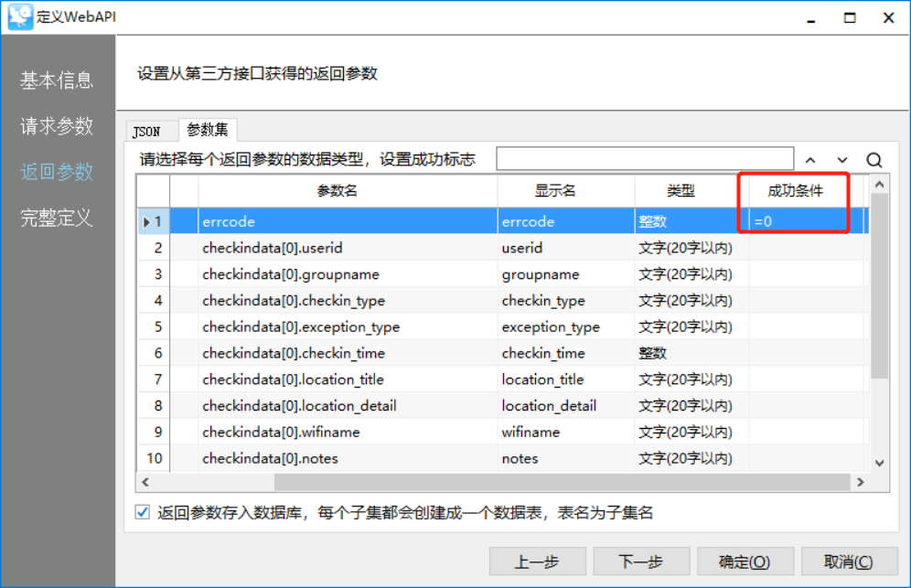Image resolution: width=911 pixels, height=588 pixels.
Task: Select the 参数集 tab
Action: click(208, 130)
